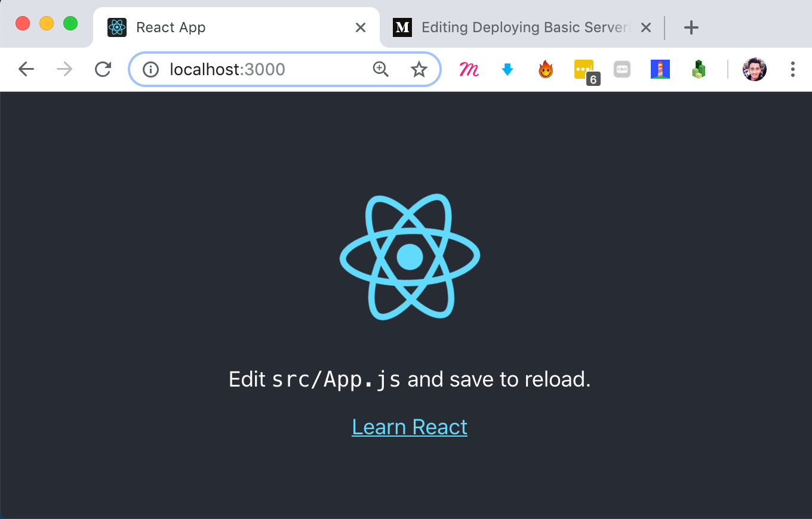
Task: Bookmark the page with the star icon
Action: pos(420,69)
